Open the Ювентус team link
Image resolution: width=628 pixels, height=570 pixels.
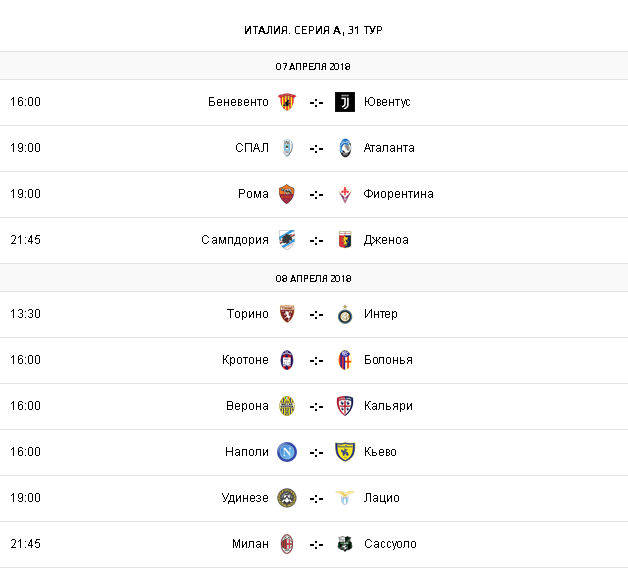coord(387,102)
